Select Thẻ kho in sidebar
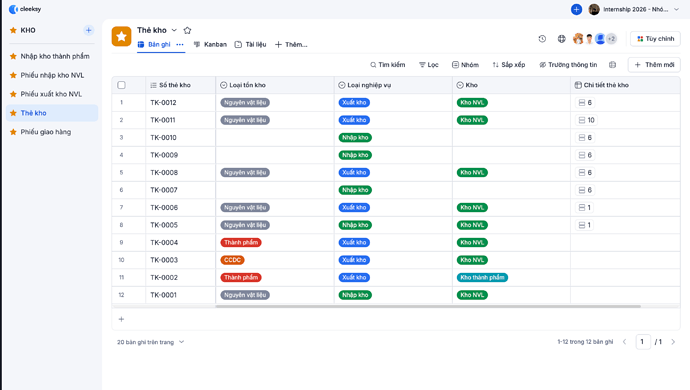Image resolution: width=690 pixels, height=390 pixels. coord(52,113)
